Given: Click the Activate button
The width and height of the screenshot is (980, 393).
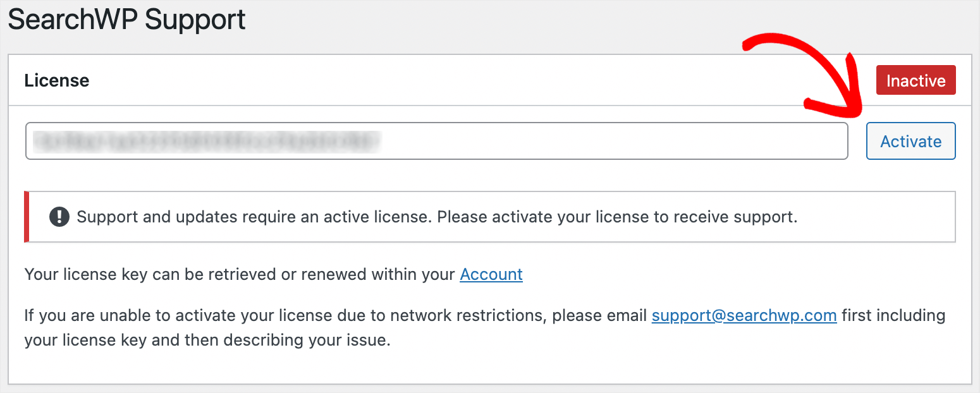Looking at the screenshot, I should click(910, 141).
